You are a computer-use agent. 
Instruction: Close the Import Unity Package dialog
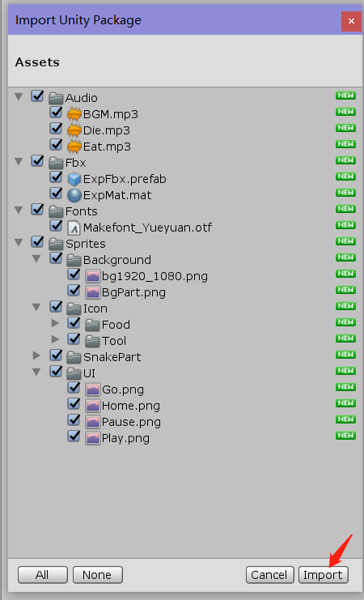351,21
